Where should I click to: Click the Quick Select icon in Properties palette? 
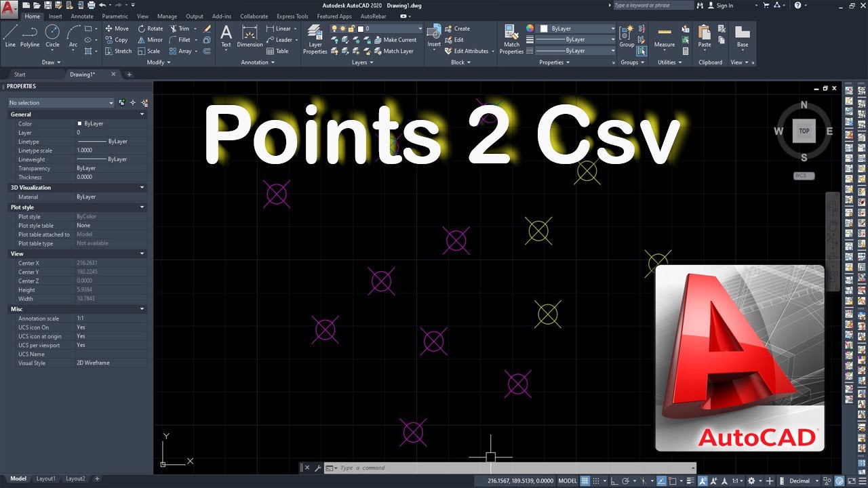click(144, 102)
